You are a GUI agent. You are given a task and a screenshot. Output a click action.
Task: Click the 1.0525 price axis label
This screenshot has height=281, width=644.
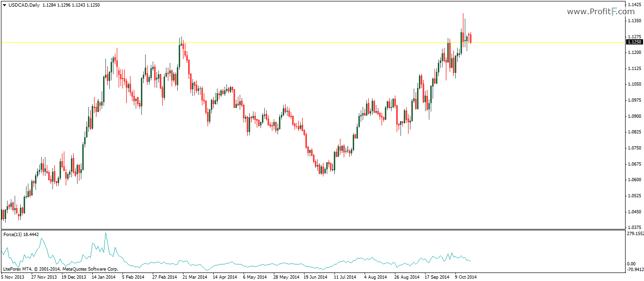tap(635, 196)
